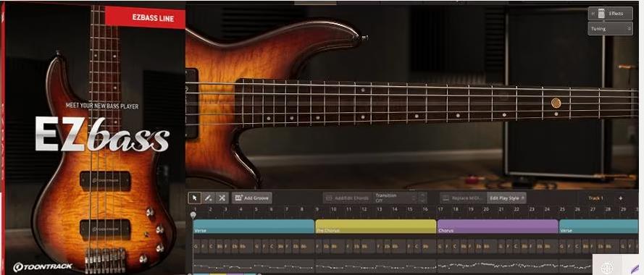Click bar number 9 on the ruler

click(317, 209)
